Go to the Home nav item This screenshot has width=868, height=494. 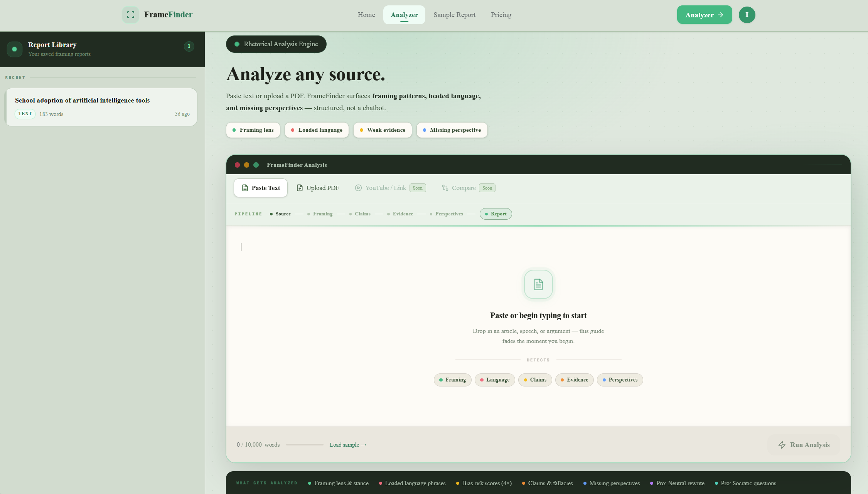coord(366,15)
